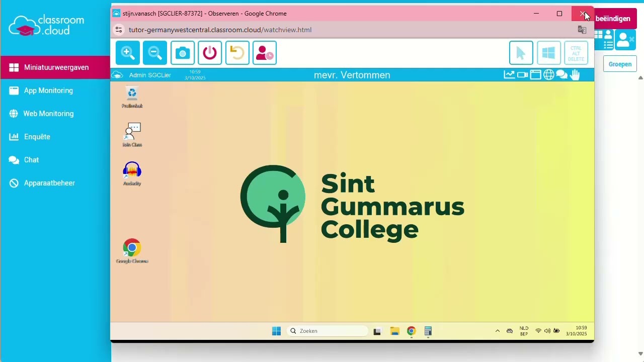Open File Explorer on the remote taskbar
644x362 pixels.
coord(394,331)
